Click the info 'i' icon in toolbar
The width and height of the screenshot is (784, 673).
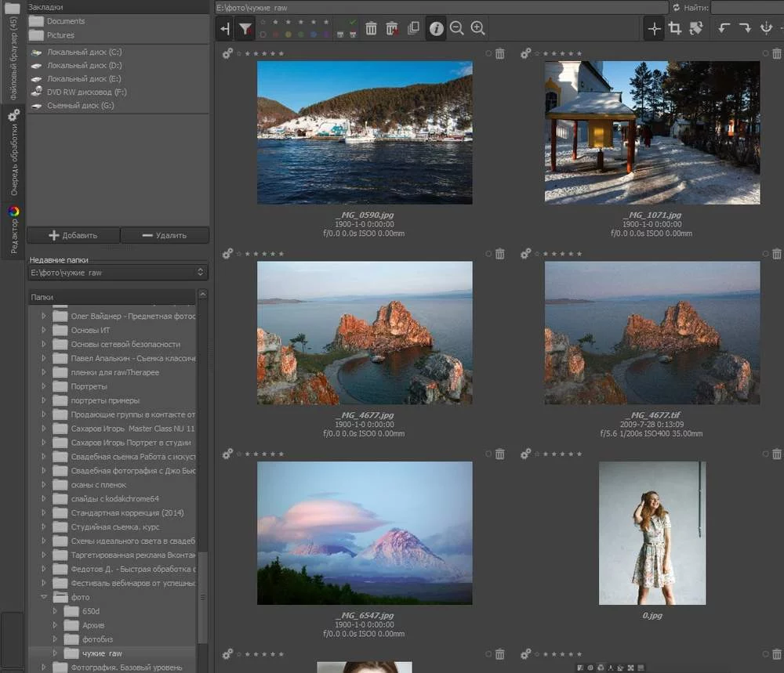[436, 29]
